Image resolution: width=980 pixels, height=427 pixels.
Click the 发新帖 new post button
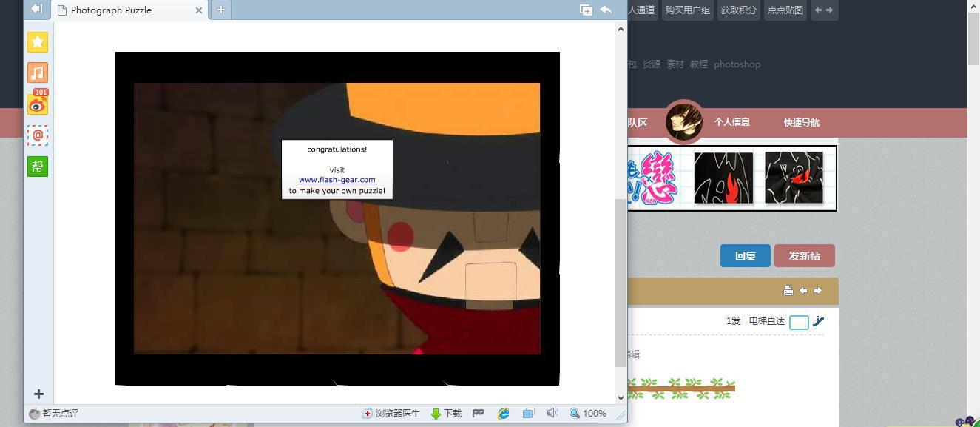tap(804, 256)
